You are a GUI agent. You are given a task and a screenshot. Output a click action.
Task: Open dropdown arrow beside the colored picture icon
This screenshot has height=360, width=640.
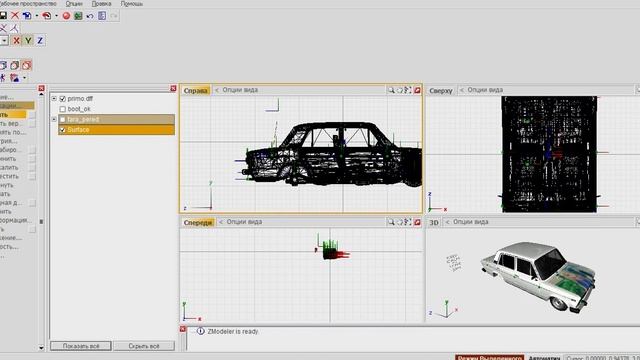[24, 78]
